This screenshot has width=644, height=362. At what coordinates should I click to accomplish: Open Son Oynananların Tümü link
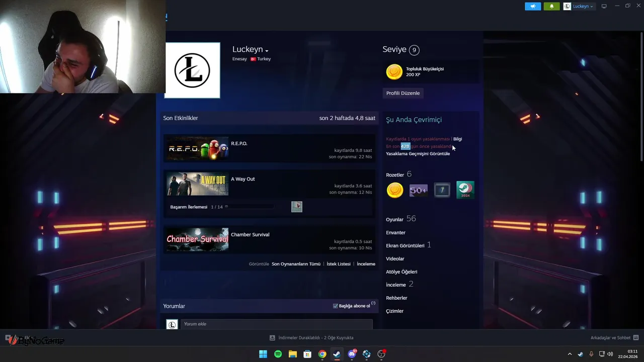coord(296,263)
